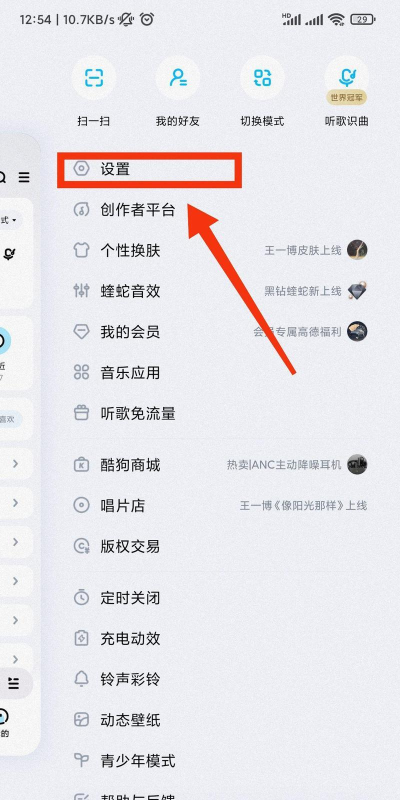Viewport: 400px width, 800px height.
Task: Tap the 定时关闭 timer icon
Action: pos(82,597)
